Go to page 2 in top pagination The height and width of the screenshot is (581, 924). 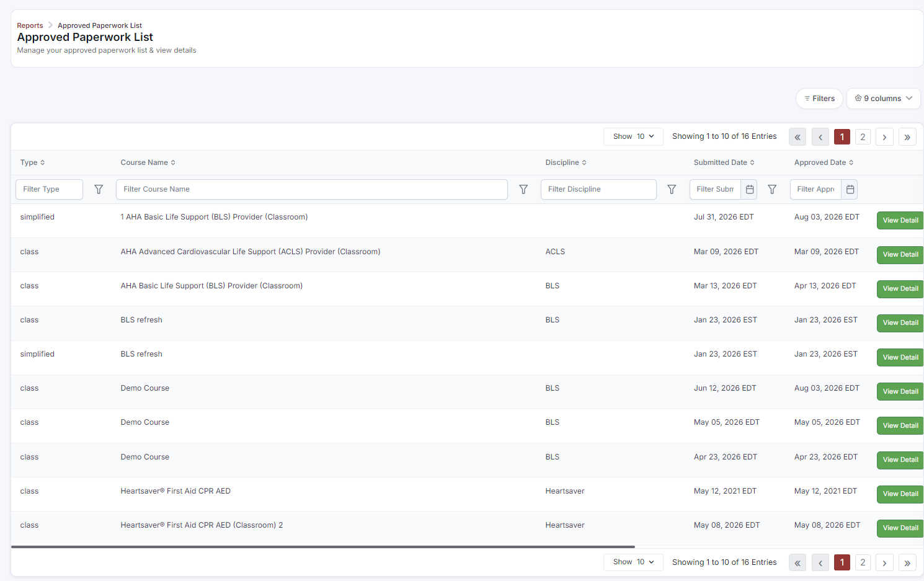tap(863, 137)
